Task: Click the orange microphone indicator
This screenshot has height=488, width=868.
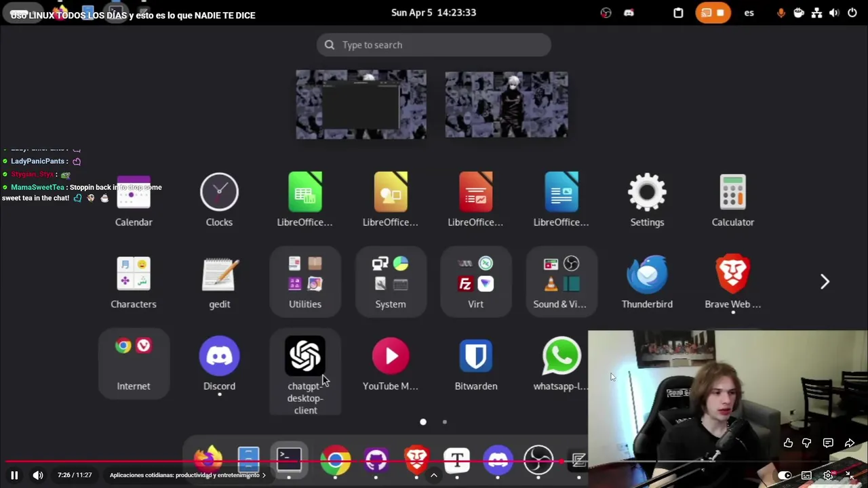Action: 781,12
